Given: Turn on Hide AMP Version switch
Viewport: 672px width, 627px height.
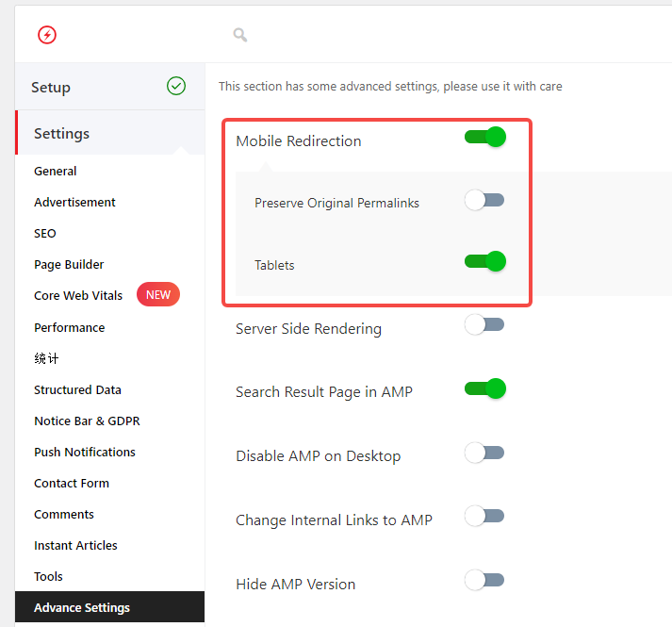Looking at the screenshot, I should click(x=485, y=580).
